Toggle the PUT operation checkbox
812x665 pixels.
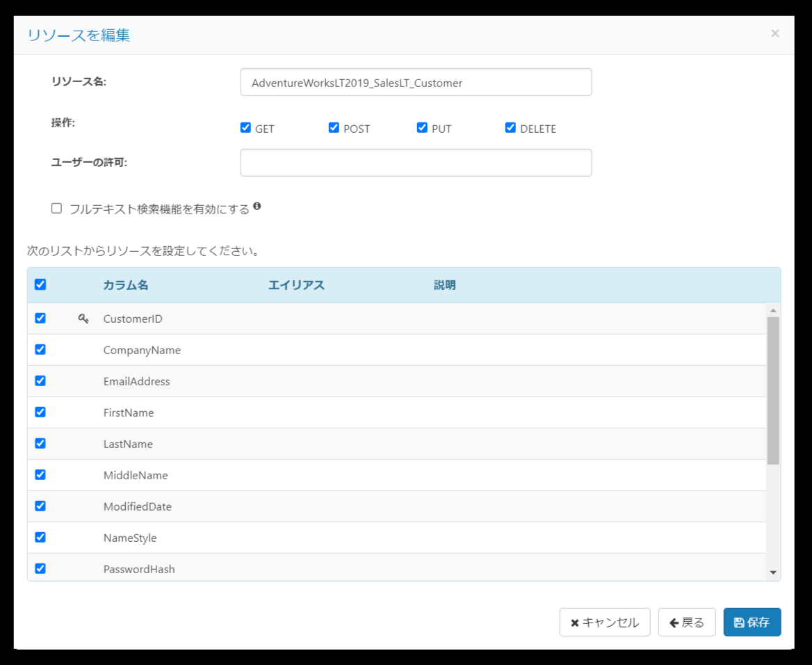click(422, 127)
